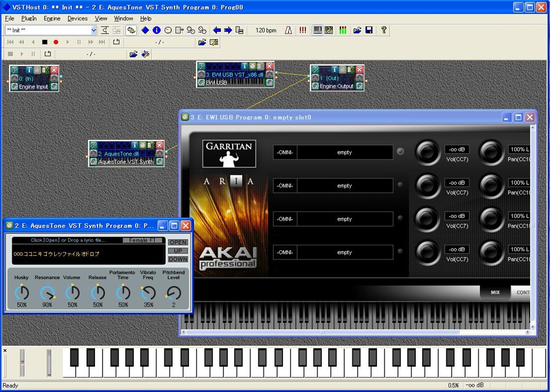Click the red MIDI panic exclamation icon
Screen dimensions: 550x392
[x=303, y=31]
